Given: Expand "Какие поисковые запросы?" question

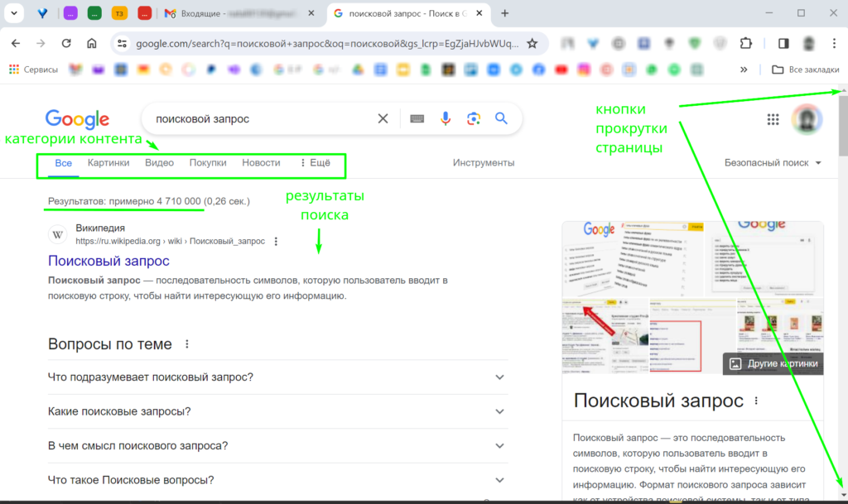Looking at the screenshot, I should point(277,411).
